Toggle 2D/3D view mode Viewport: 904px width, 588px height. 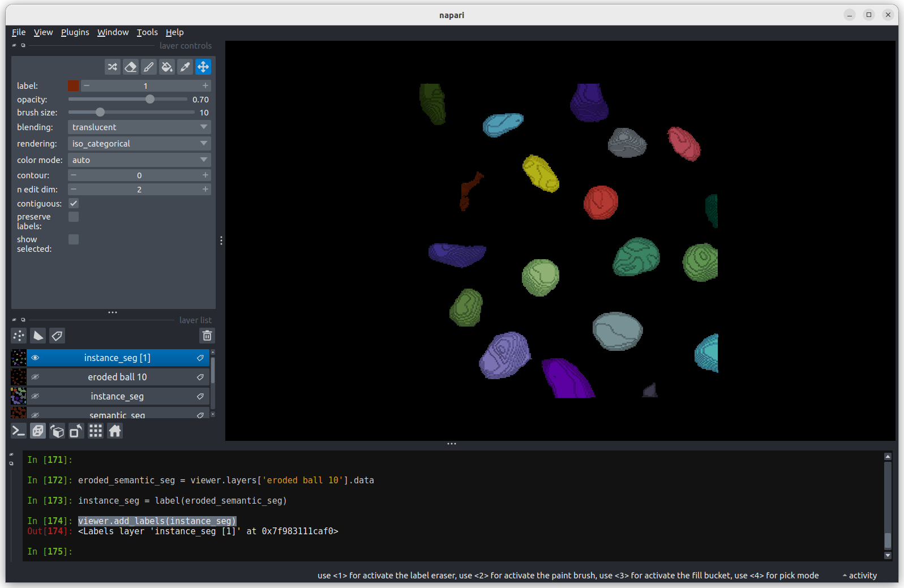(x=38, y=431)
